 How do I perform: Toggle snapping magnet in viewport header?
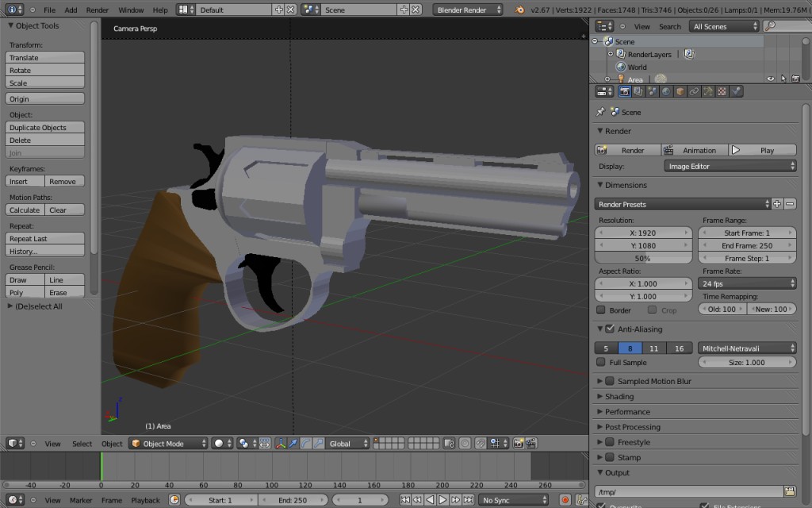point(481,444)
